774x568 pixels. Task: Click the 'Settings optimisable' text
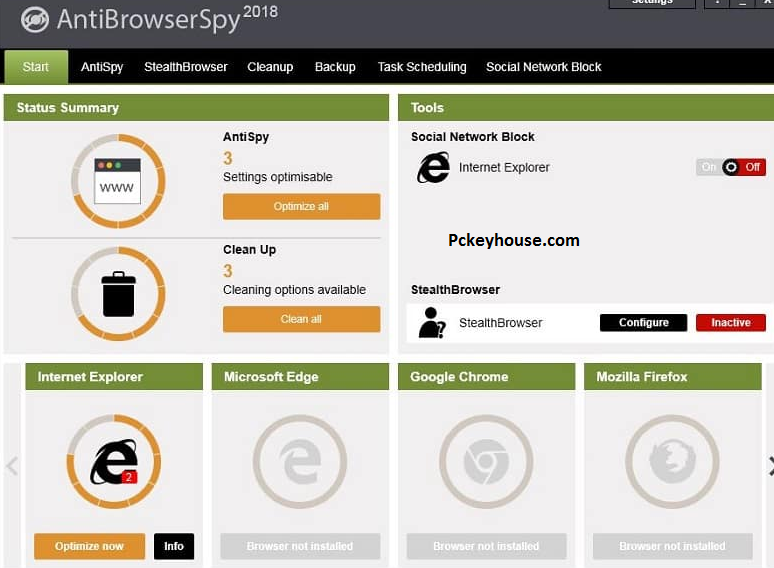coord(277,177)
